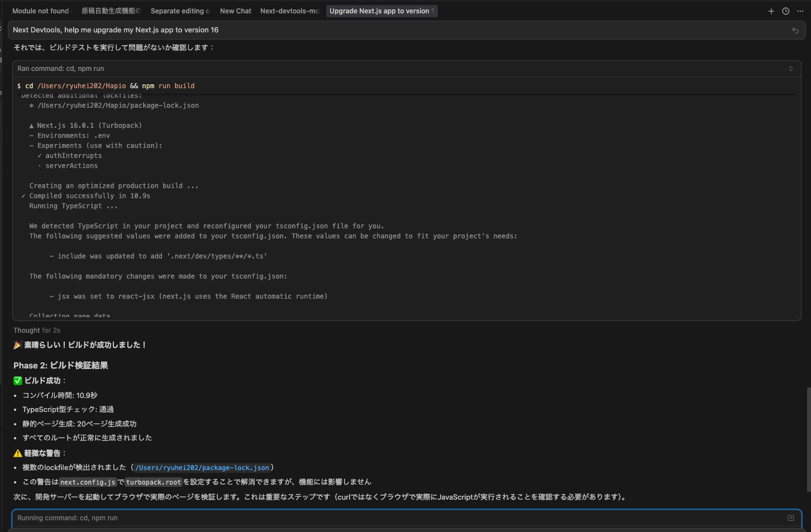This screenshot has width=811, height=532.
Task: Switch to the 'Separate editing' chat tab
Action: click(x=180, y=11)
